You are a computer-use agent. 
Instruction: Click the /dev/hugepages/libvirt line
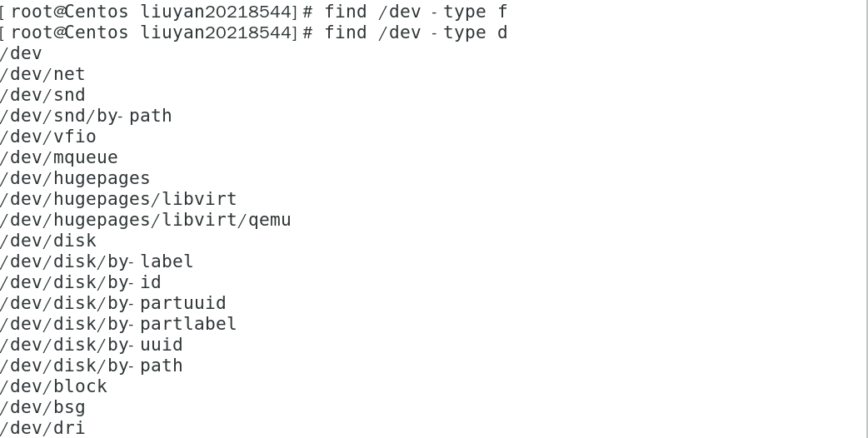pos(118,199)
